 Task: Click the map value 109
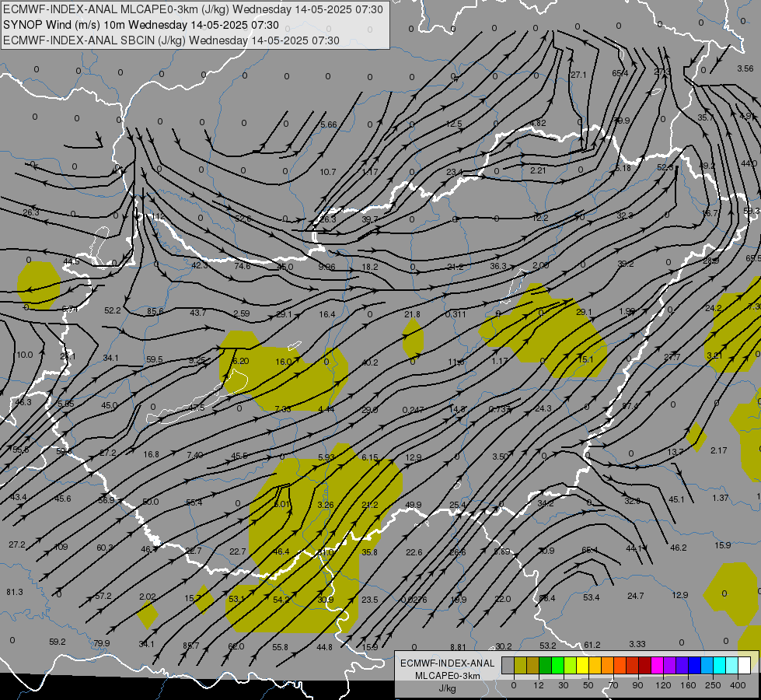click(x=61, y=547)
